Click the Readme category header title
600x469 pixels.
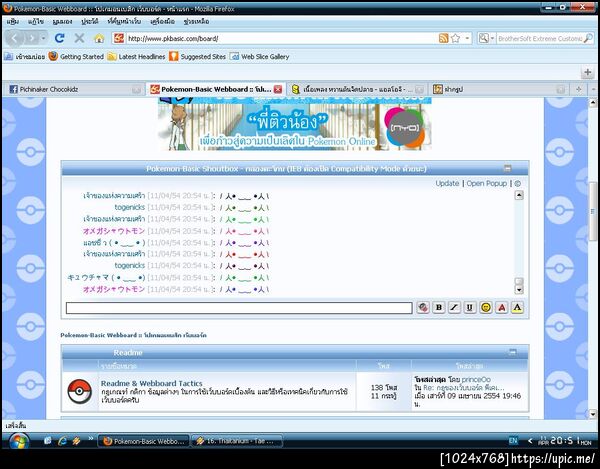click(128, 352)
